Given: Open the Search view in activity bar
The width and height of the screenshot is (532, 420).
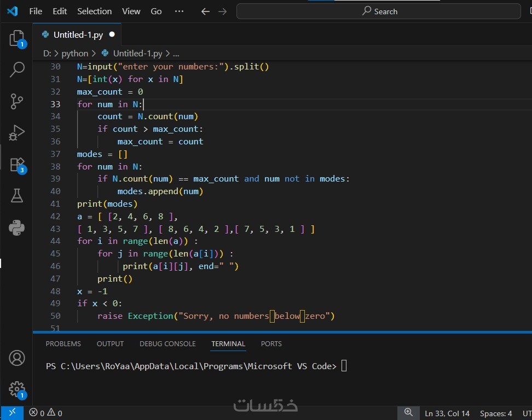Looking at the screenshot, I should [17, 69].
